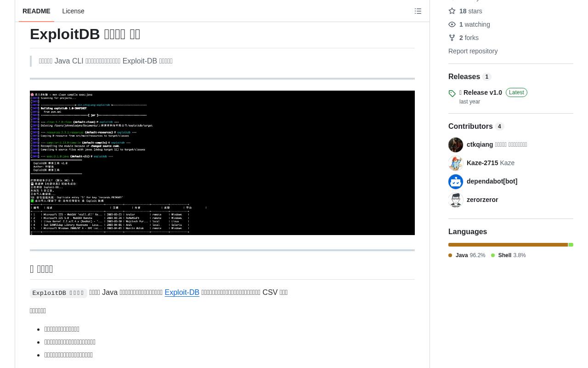
Task: Open the terminal screenshot image
Action: (222, 163)
